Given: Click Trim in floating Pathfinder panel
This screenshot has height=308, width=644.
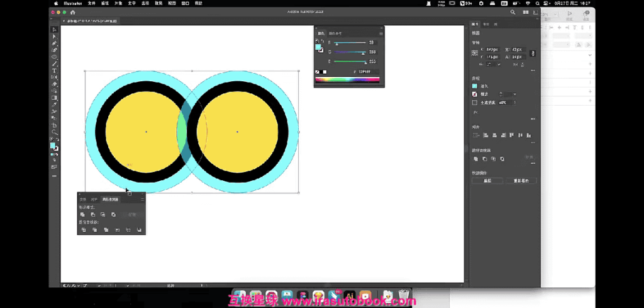Looking at the screenshot, I should [x=95, y=229].
